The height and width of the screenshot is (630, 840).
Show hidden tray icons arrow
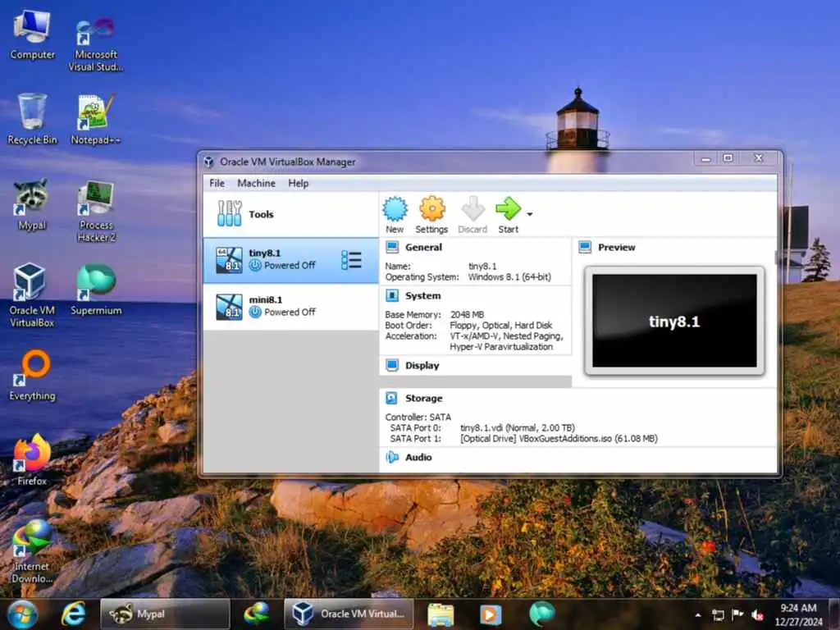click(698, 615)
